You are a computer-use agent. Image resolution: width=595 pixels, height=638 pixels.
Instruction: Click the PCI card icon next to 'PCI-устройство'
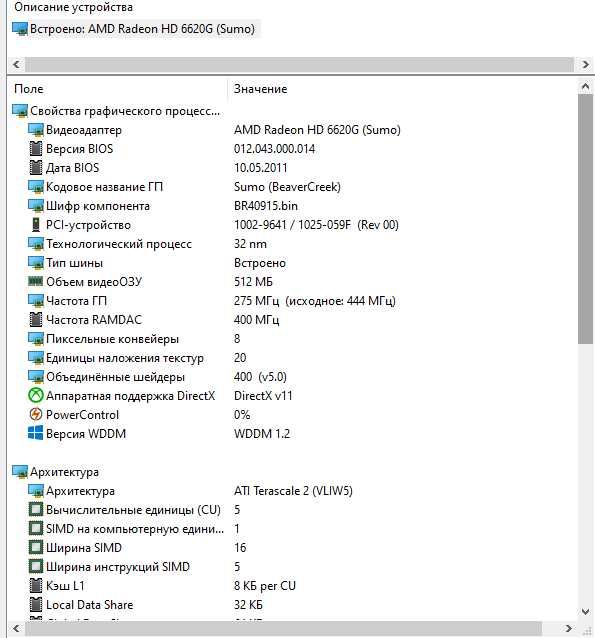(x=36, y=225)
